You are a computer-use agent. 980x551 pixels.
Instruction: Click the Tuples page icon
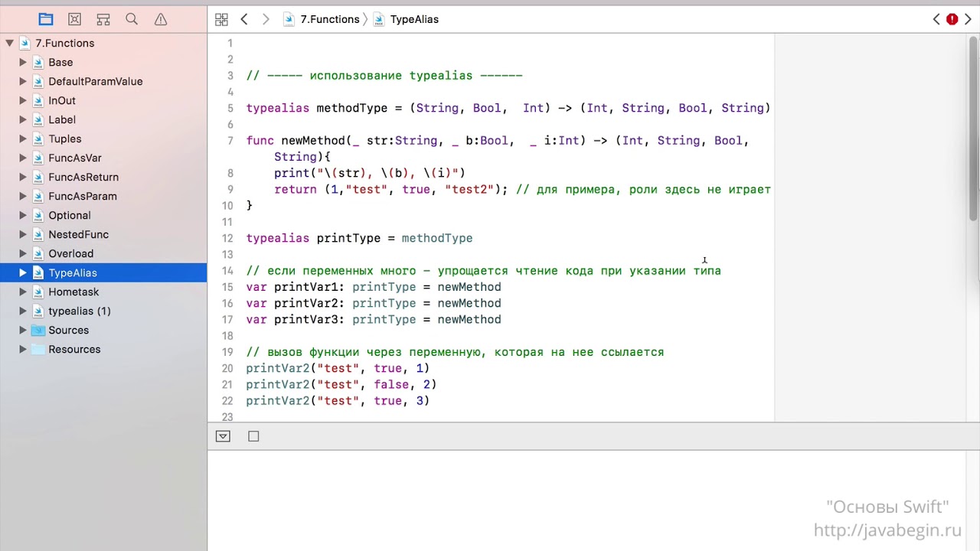point(38,139)
